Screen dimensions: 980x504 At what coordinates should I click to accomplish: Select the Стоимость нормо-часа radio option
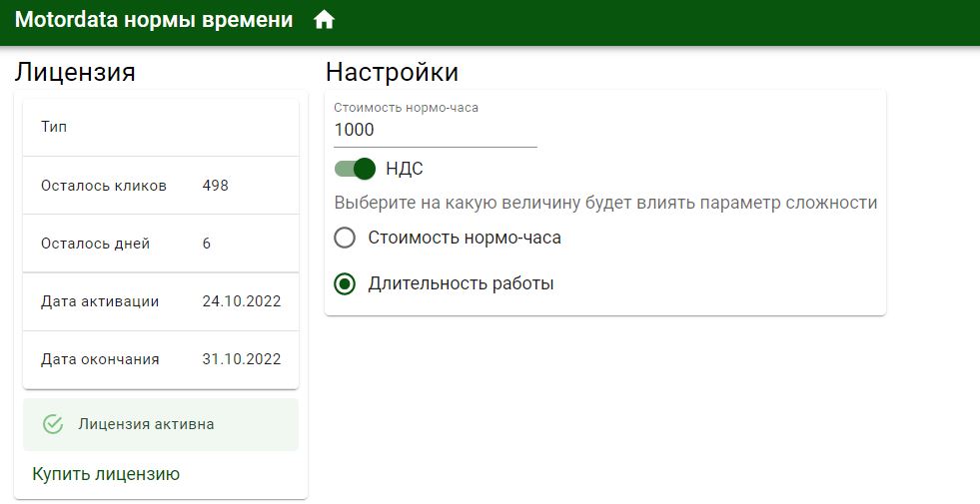coord(345,238)
